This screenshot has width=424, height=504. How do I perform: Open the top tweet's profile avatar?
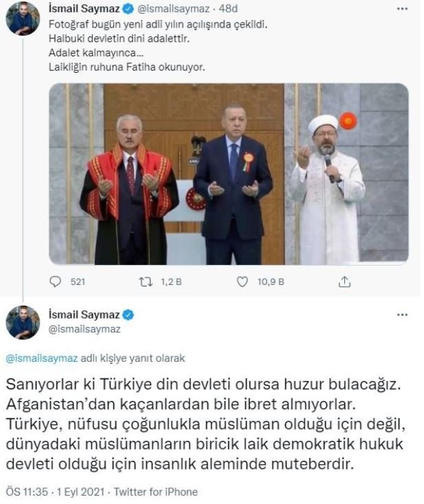[x=23, y=18]
